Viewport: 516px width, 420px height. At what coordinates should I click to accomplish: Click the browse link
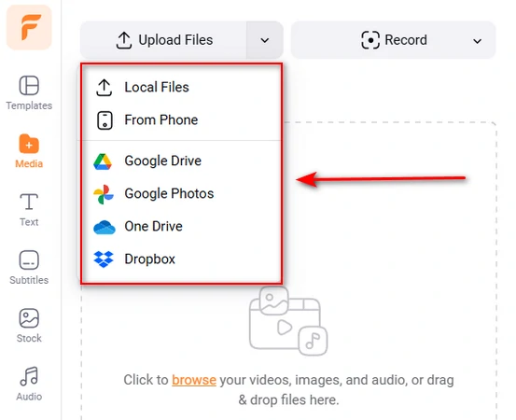pos(194,380)
